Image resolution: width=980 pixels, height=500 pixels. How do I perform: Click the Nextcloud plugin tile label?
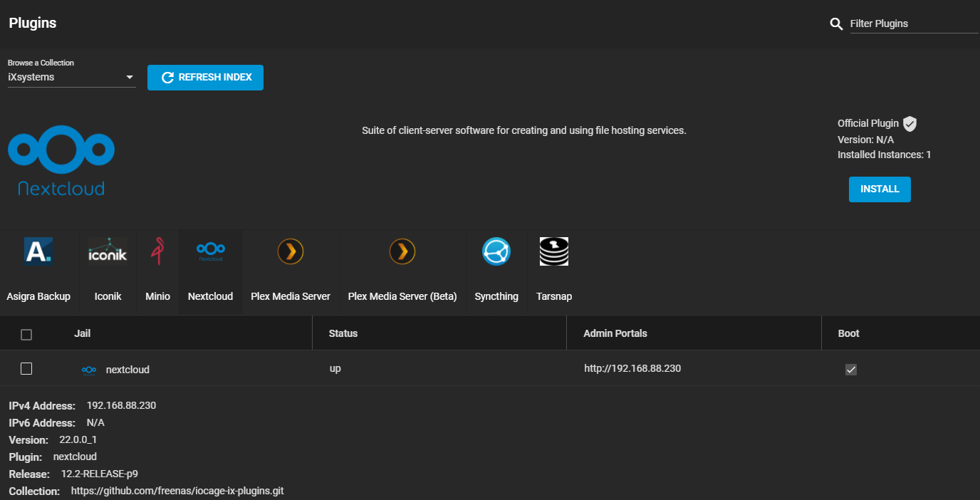pyautogui.click(x=210, y=296)
